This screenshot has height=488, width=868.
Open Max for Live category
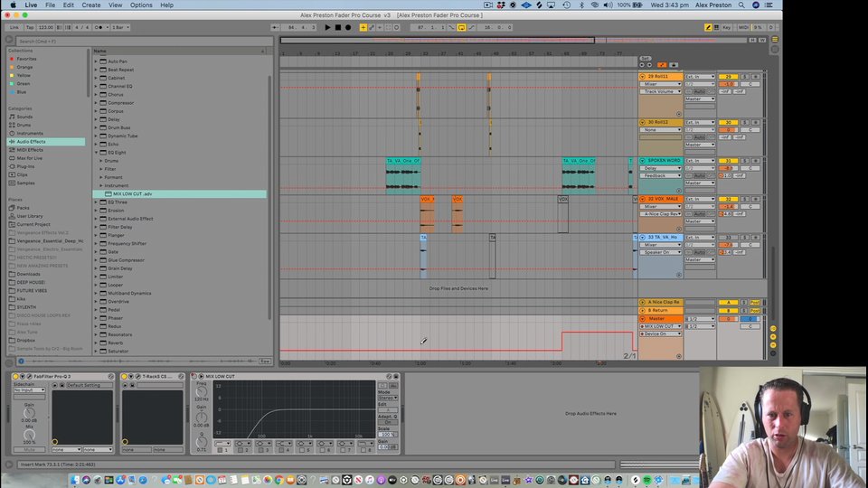point(29,157)
